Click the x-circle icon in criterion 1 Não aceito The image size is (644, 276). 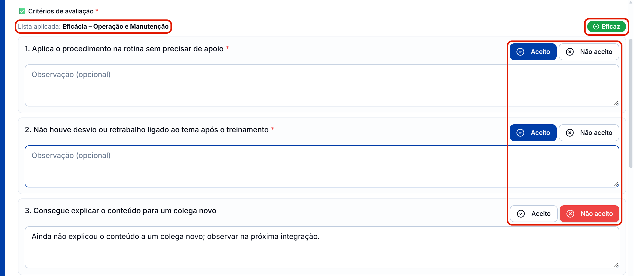pyautogui.click(x=570, y=52)
